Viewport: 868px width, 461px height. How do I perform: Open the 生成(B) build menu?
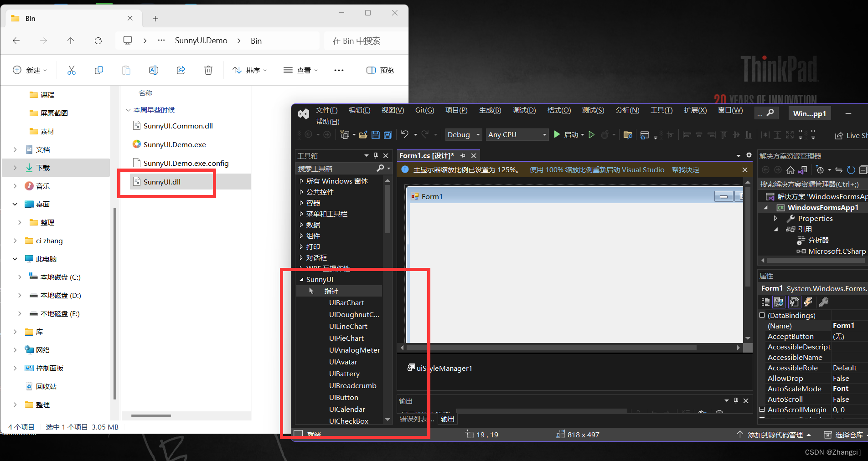pyautogui.click(x=490, y=110)
